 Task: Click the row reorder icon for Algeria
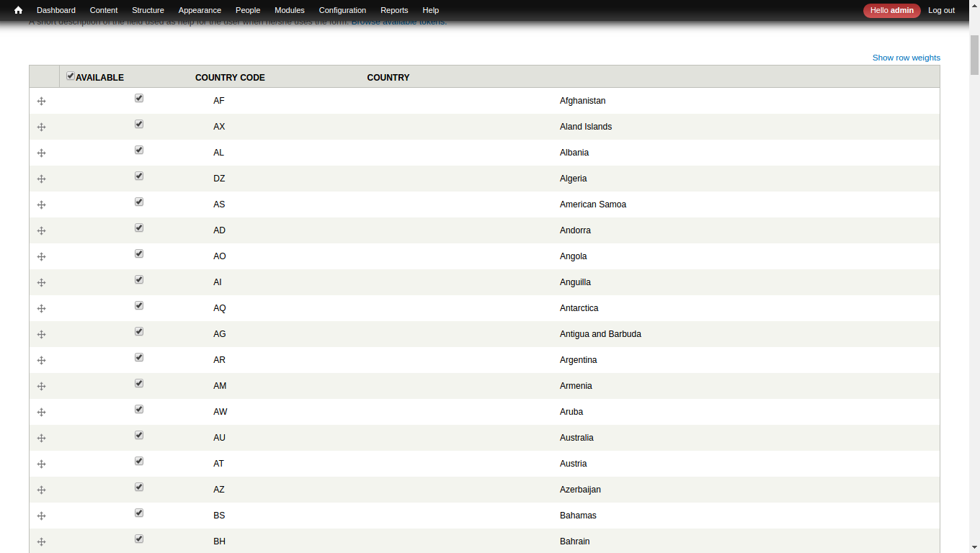(41, 179)
